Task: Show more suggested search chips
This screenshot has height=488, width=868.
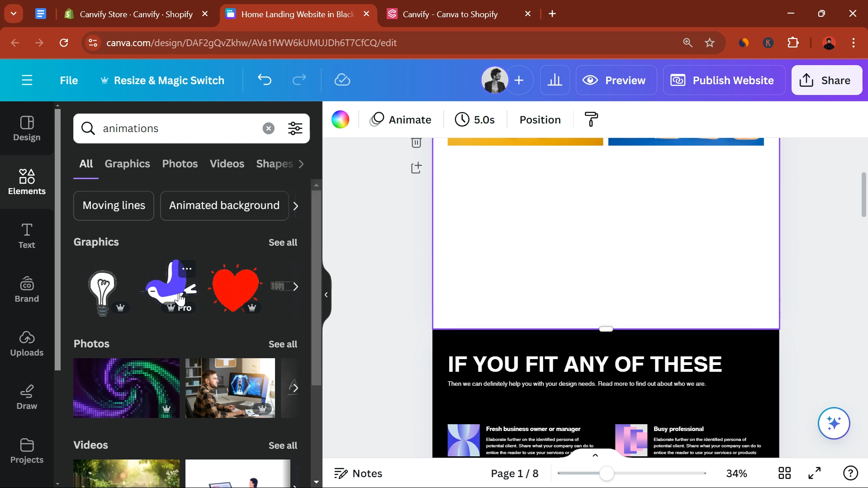Action: (296, 206)
